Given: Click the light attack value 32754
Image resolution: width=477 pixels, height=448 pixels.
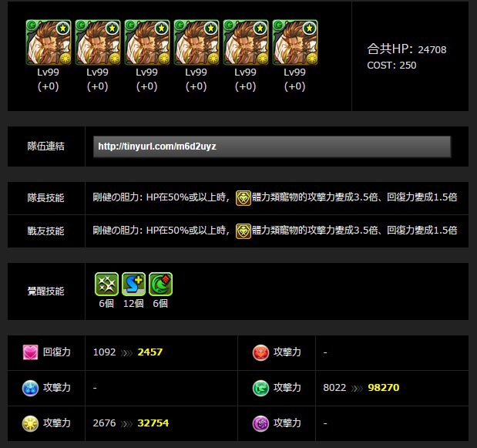Looking at the screenshot, I should tap(153, 423).
